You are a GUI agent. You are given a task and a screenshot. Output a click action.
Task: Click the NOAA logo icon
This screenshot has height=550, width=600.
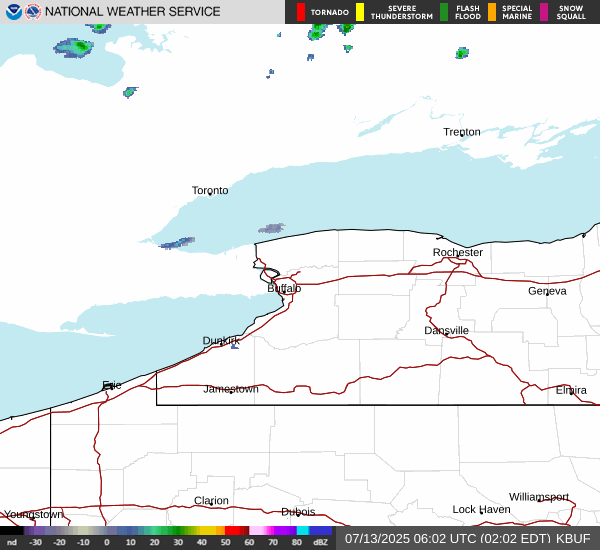[13, 12]
